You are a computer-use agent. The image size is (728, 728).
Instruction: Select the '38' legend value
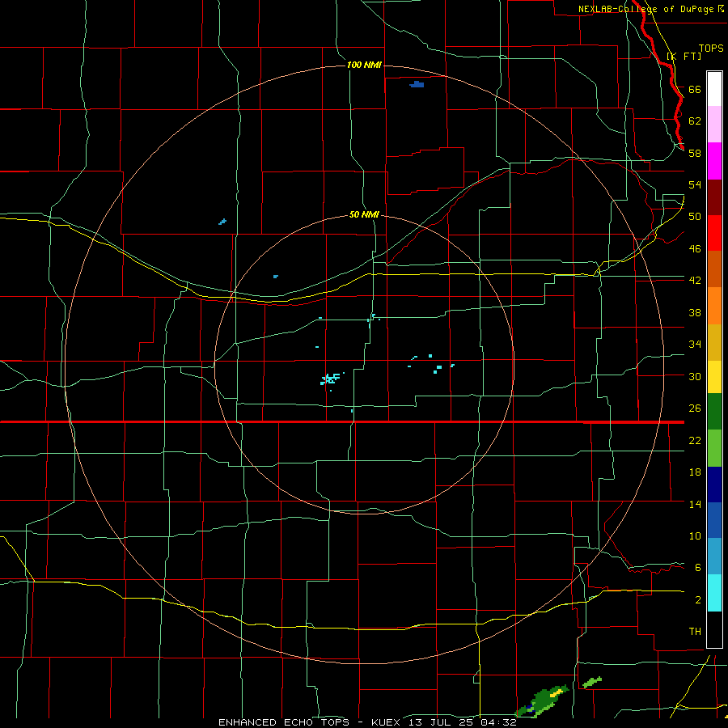695,312
